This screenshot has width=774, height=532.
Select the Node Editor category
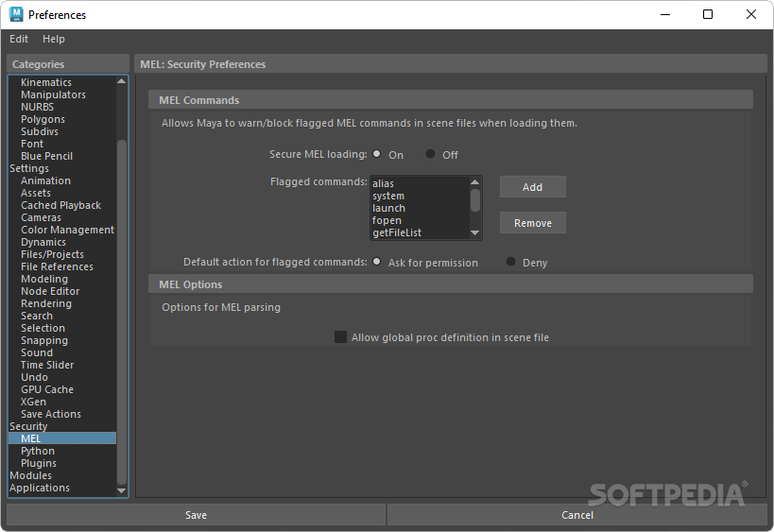click(x=62, y=292)
